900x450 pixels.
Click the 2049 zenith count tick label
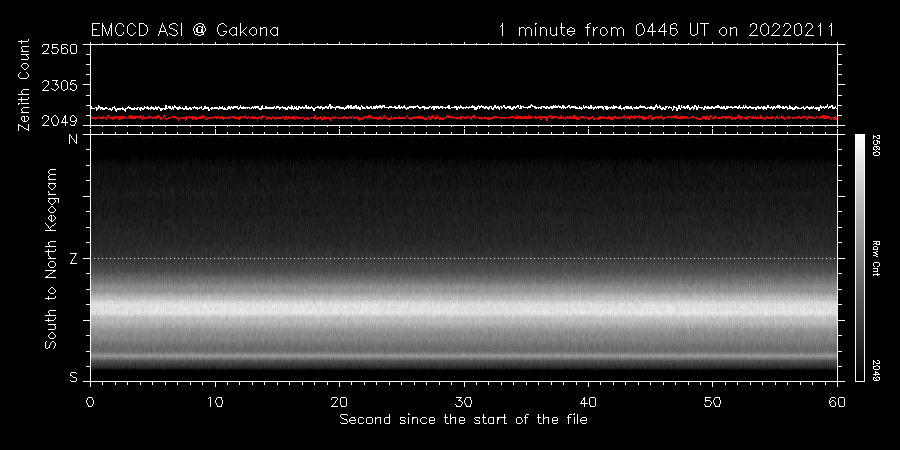(x=59, y=121)
